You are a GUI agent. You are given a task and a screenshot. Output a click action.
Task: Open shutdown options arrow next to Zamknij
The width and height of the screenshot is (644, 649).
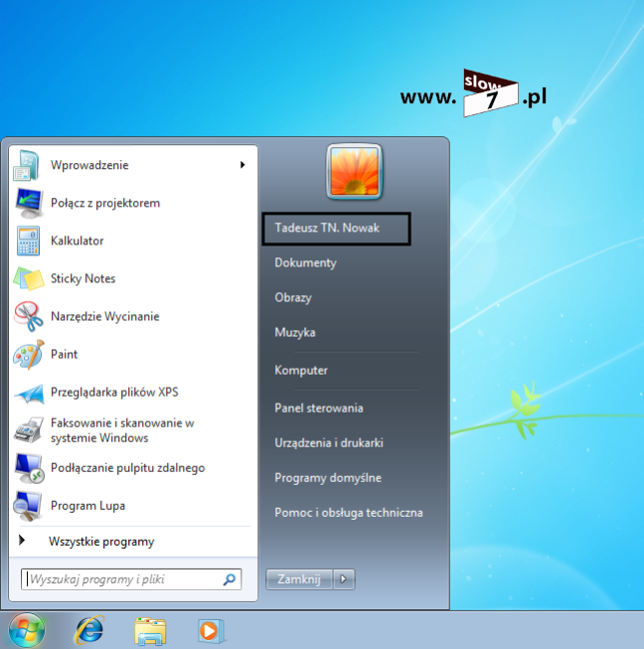tap(344, 579)
